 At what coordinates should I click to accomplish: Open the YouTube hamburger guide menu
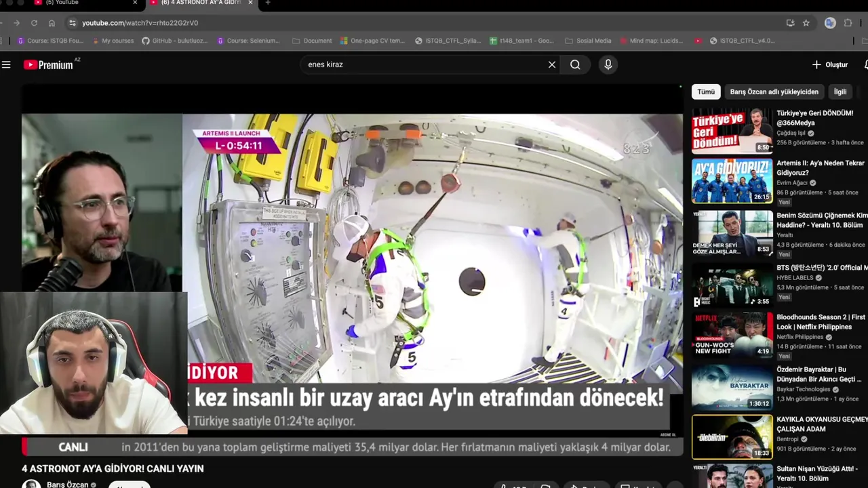tap(6, 64)
